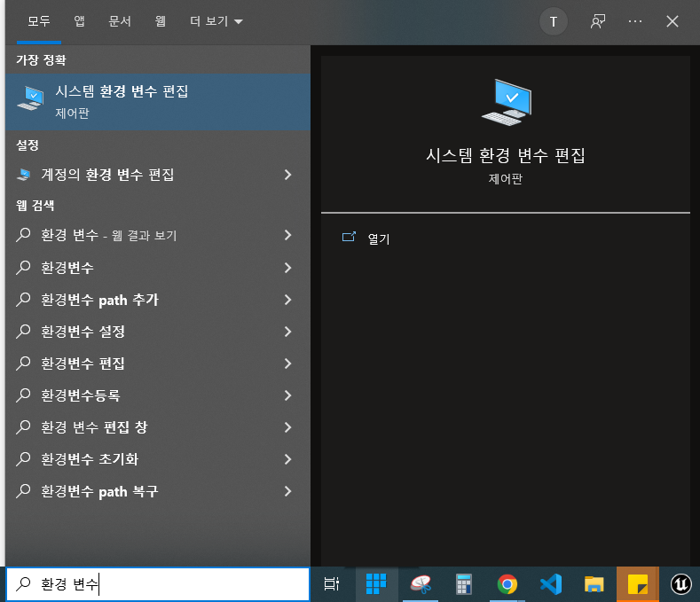Open the Snipping Tool taskbar icon
Screen dimensions: 700x602
click(421, 584)
